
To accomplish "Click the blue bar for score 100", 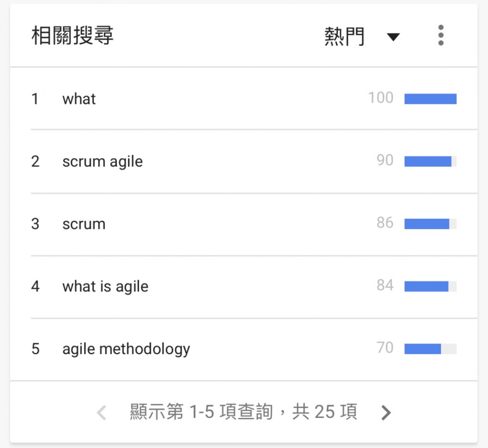I will coord(430,99).
